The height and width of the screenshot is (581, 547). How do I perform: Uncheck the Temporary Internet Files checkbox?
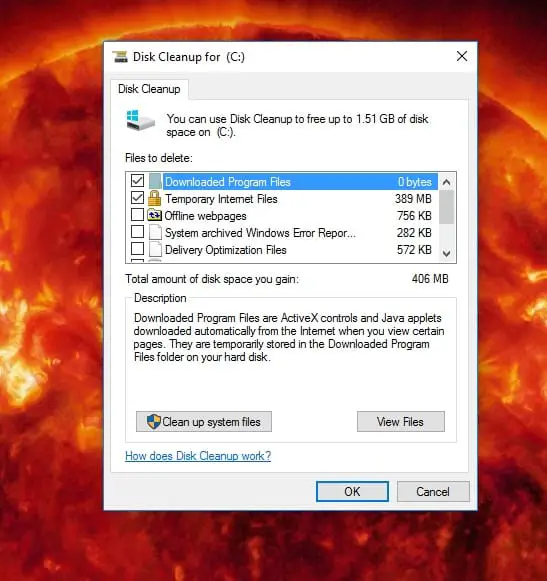click(x=137, y=198)
